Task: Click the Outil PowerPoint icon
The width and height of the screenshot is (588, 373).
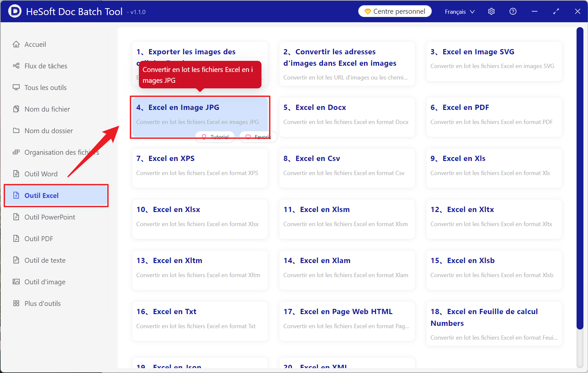Action: click(x=16, y=217)
